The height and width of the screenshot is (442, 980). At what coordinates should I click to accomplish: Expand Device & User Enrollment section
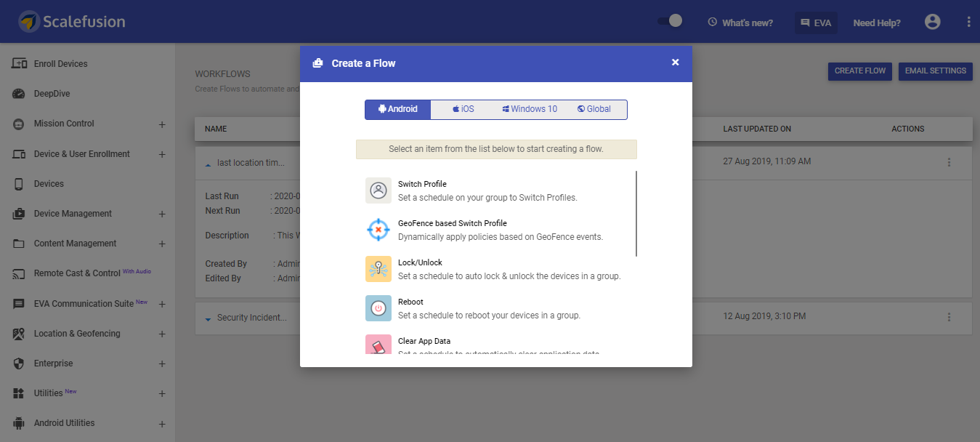(162, 154)
